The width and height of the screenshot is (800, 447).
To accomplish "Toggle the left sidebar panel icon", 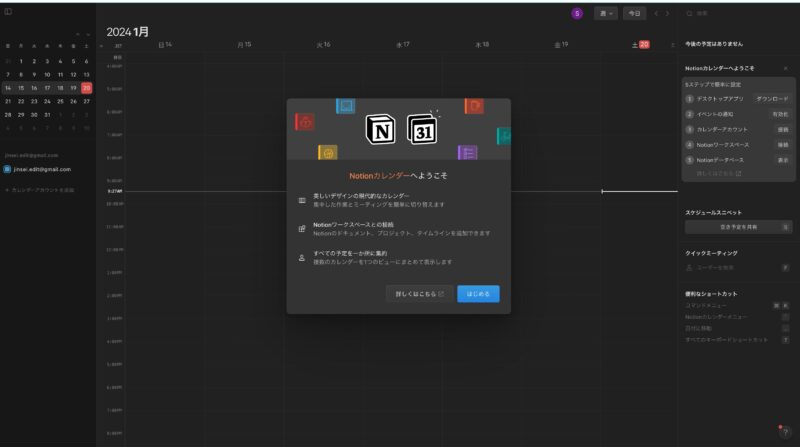I will (8, 12).
